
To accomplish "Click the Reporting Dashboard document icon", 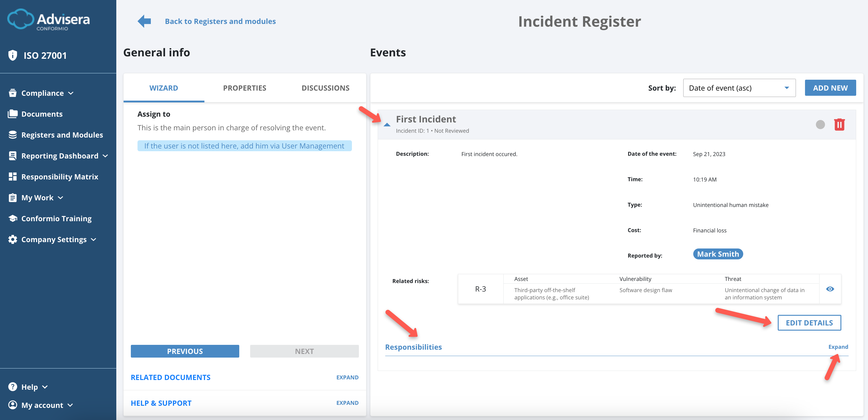I will [x=12, y=155].
